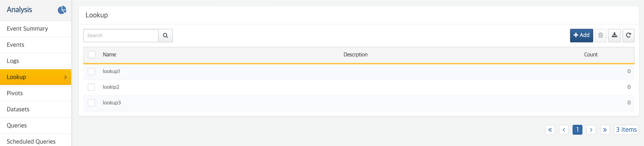Click the refresh icon button
Viewport: 644px width, 146px height.
pos(628,35)
